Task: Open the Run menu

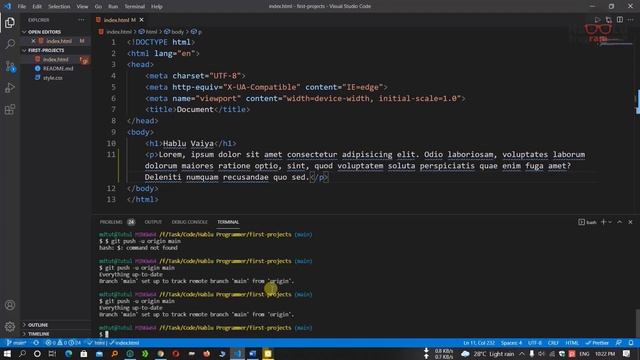Action: pyautogui.click(x=113, y=7)
